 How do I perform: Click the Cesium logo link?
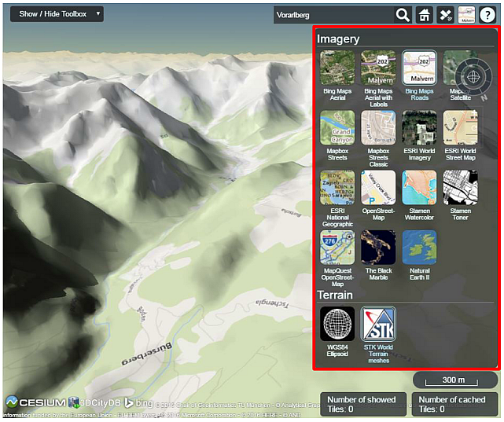pyautogui.click(x=35, y=402)
